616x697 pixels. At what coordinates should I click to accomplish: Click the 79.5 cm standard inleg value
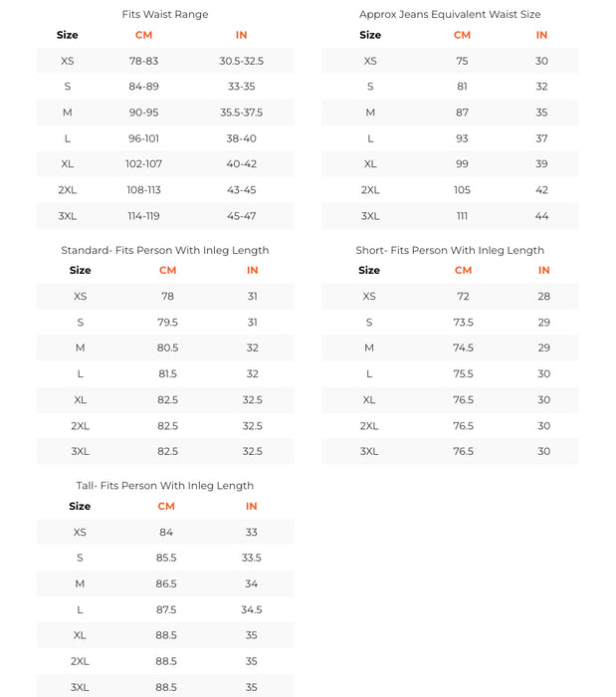click(x=167, y=322)
